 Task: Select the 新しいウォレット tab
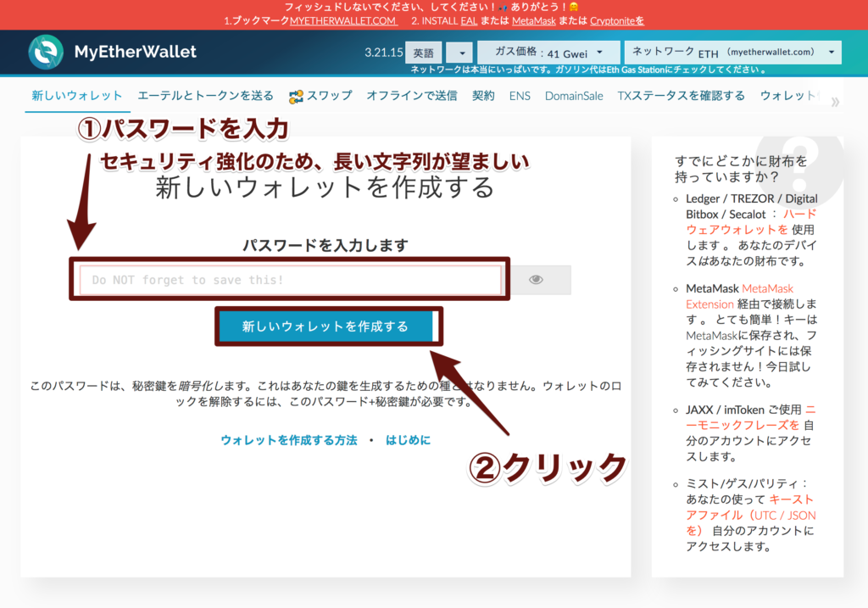tap(77, 95)
